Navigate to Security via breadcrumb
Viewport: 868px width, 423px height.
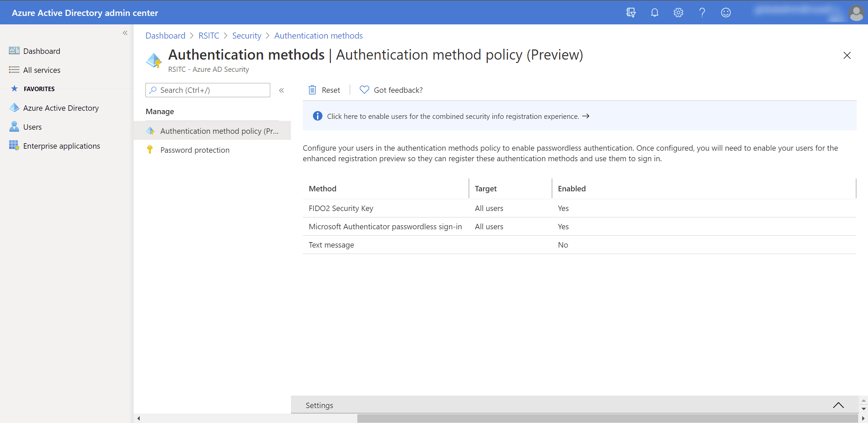(246, 36)
